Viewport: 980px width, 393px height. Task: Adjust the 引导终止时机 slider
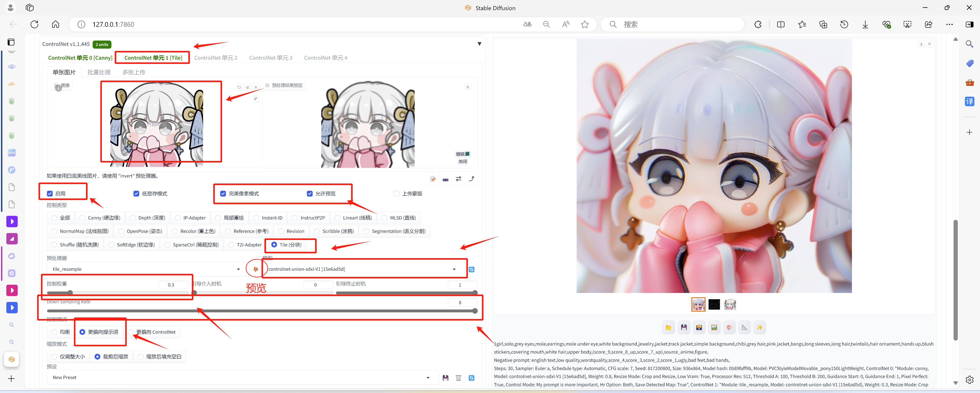[407, 293]
